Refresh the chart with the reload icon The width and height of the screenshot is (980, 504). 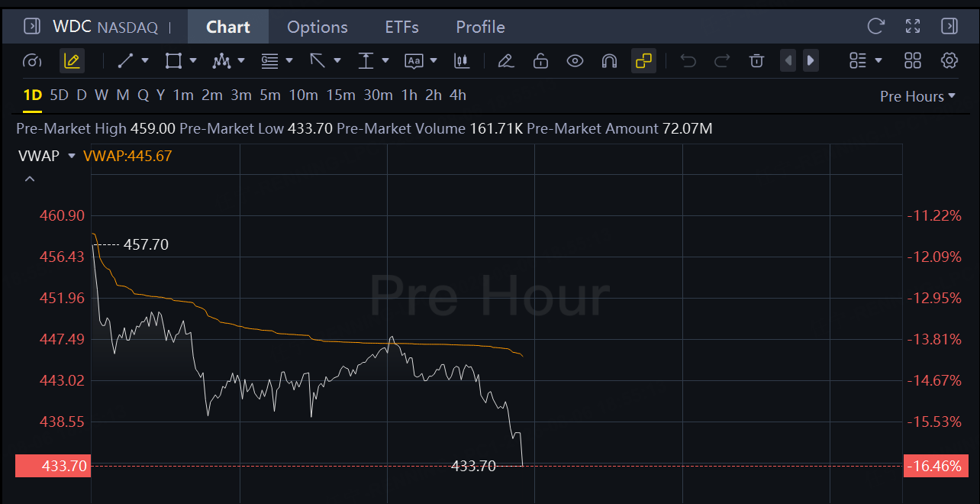[x=876, y=27]
